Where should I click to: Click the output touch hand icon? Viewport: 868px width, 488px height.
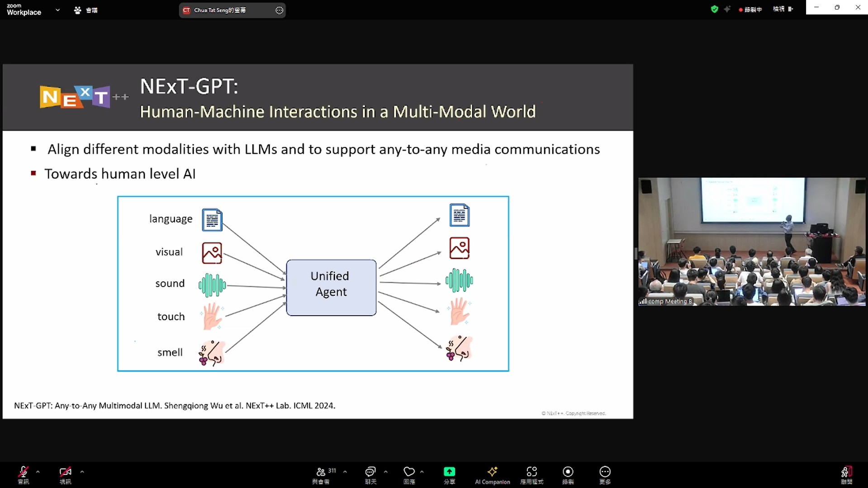460,311
